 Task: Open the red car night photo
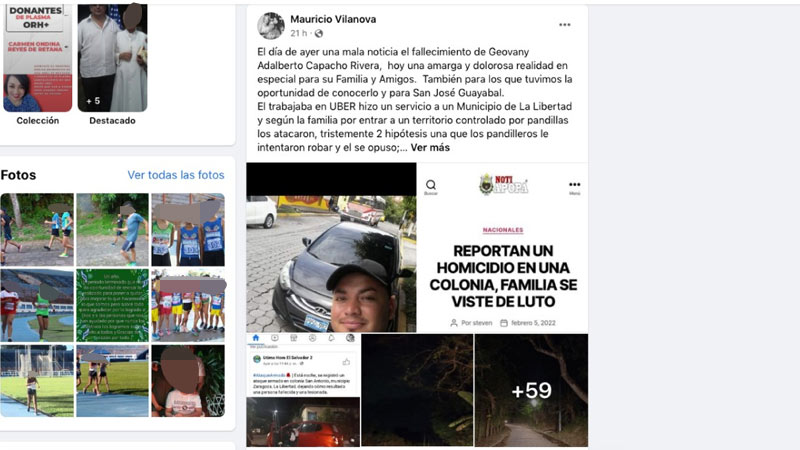coord(303,422)
